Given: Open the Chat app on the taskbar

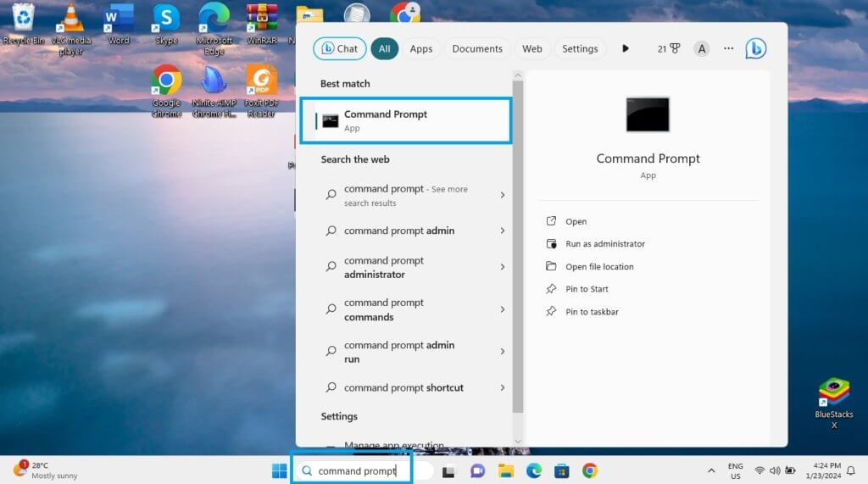Looking at the screenshot, I should tap(477, 471).
